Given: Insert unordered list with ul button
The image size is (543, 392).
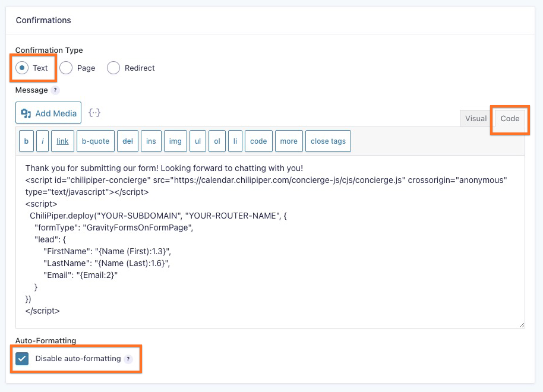Looking at the screenshot, I should point(198,141).
